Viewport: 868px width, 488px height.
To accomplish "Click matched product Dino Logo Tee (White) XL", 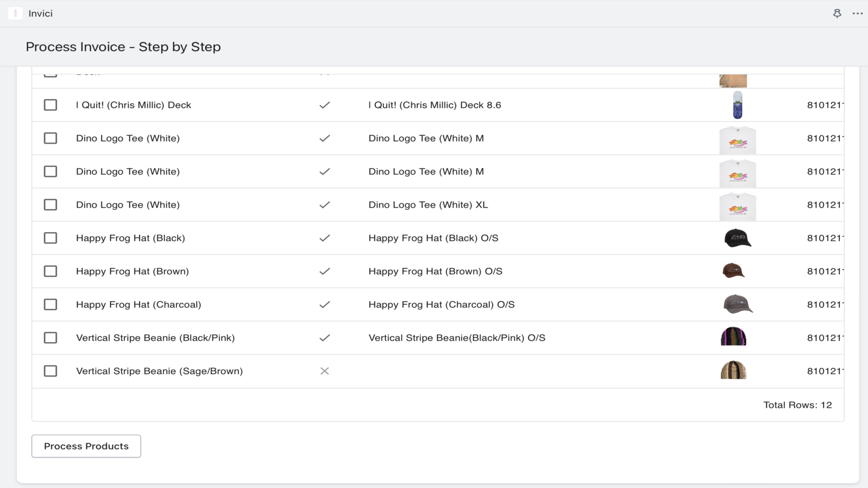I will point(428,205).
